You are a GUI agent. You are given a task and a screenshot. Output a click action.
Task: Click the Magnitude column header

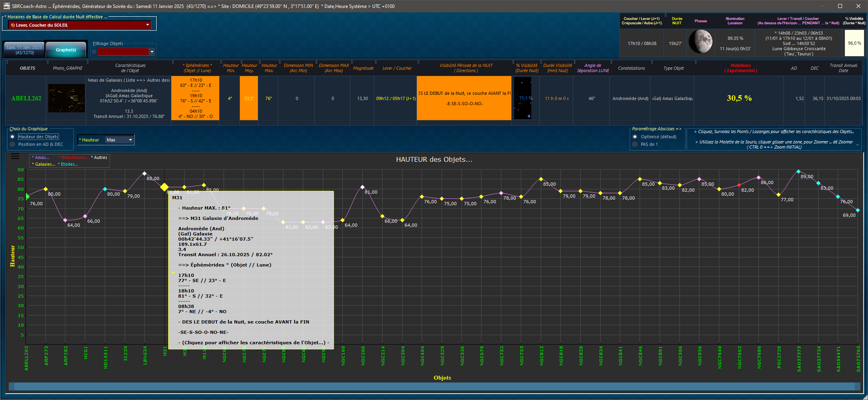click(x=363, y=68)
